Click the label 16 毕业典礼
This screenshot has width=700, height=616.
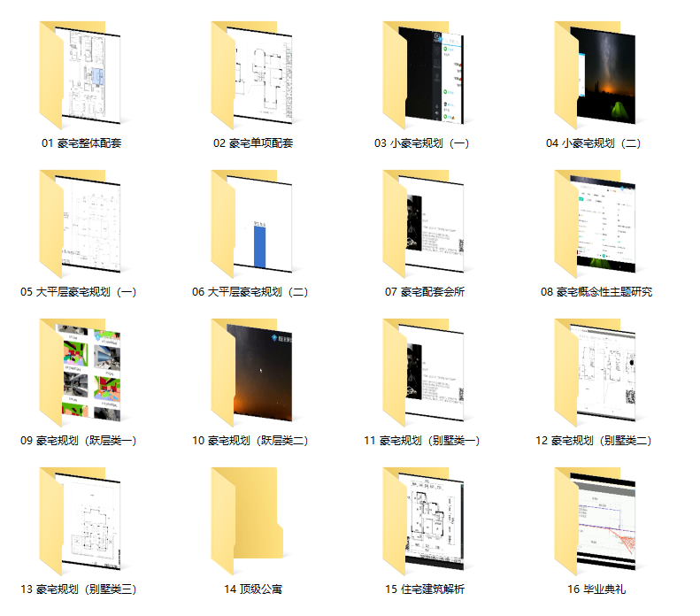[596, 589]
